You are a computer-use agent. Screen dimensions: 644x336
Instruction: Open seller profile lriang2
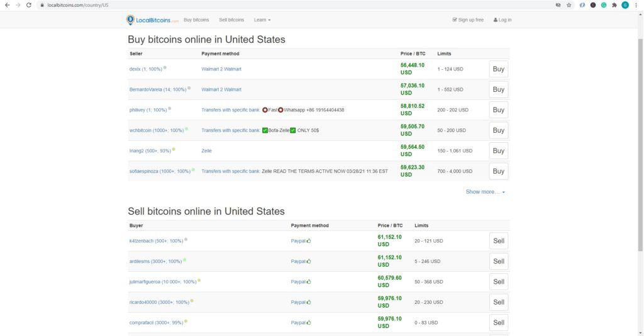[x=150, y=151]
